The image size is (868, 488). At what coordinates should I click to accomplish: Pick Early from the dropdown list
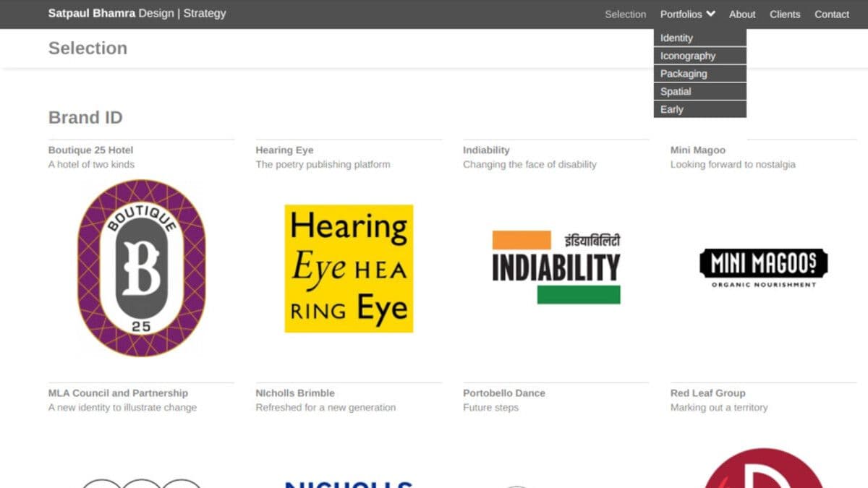click(671, 109)
